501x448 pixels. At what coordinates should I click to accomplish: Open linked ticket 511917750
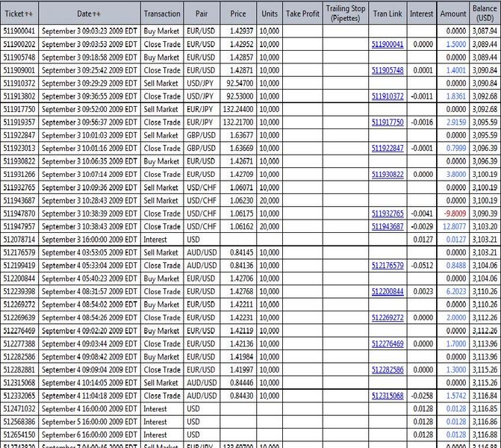click(x=388, y=122)
